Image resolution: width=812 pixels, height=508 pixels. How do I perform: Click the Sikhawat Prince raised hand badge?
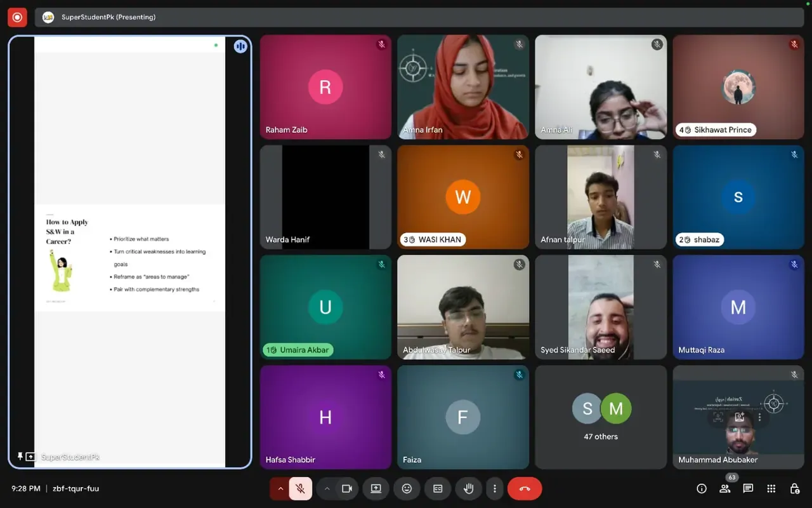point(716,130)
